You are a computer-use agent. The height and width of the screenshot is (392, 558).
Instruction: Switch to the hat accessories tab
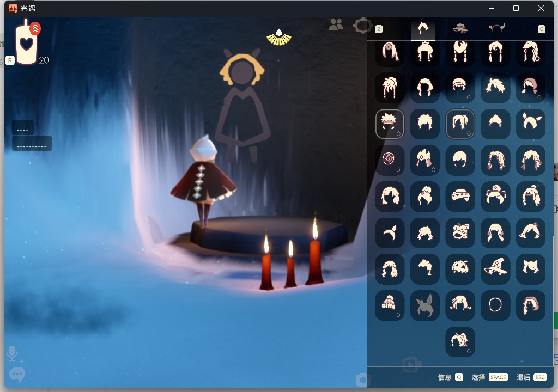tap(460, 28)
